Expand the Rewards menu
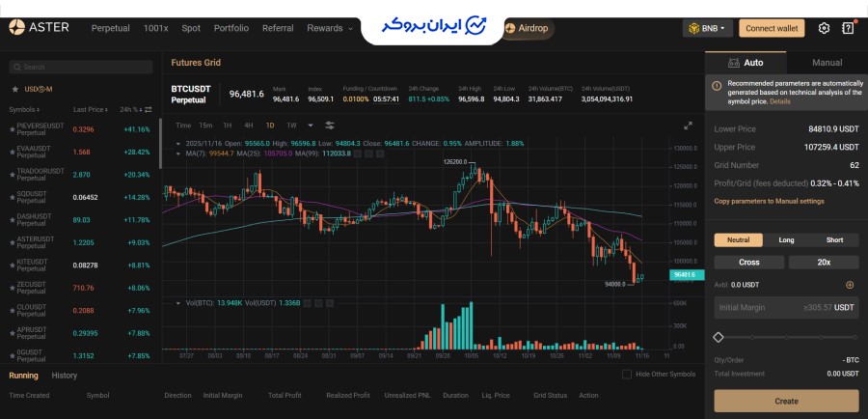The height and width of the screenshot is (419, 868). [x=330, y=28]
